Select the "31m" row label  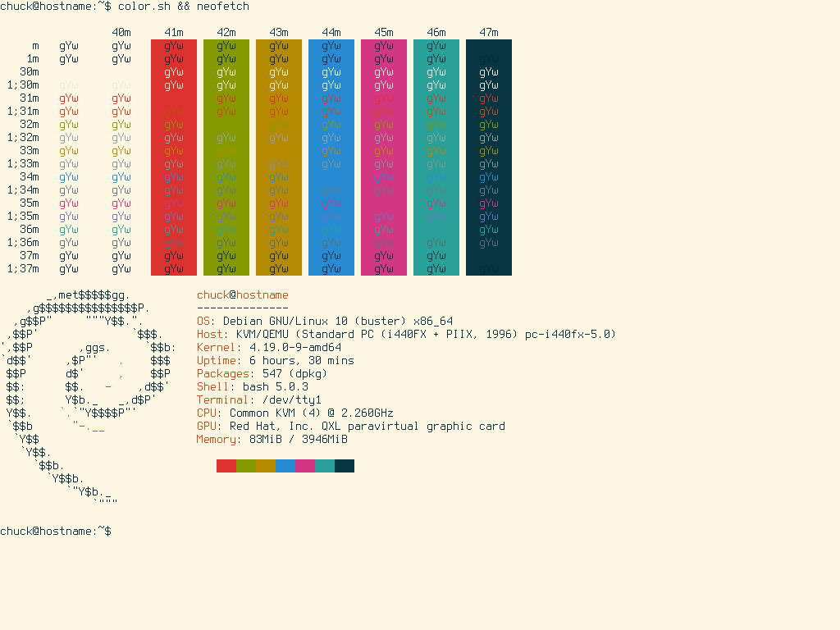coord(30,98)
